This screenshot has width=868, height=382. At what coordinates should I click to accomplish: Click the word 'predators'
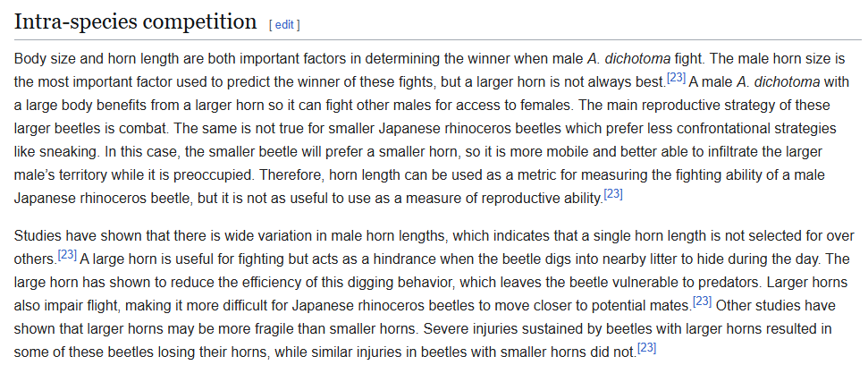click(x=732, y=283)
